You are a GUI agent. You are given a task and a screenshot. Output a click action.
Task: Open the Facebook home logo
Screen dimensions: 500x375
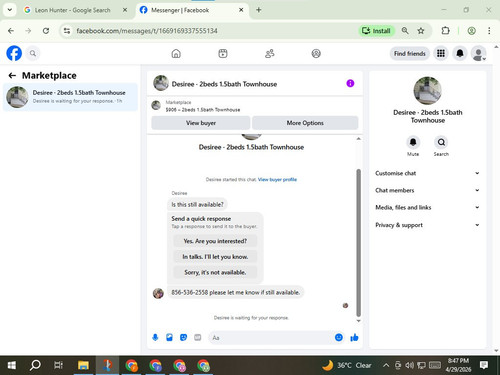click(14, 53)
